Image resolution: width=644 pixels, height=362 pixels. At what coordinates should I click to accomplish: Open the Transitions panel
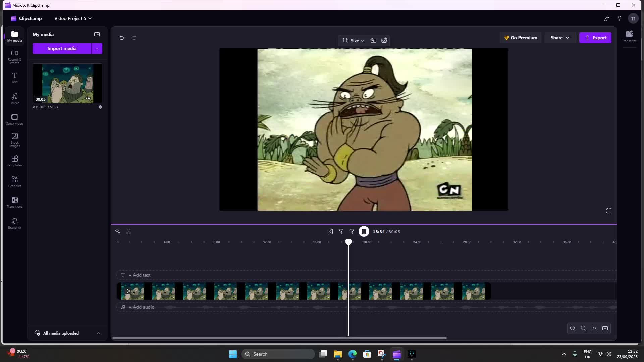click(14, 202)
